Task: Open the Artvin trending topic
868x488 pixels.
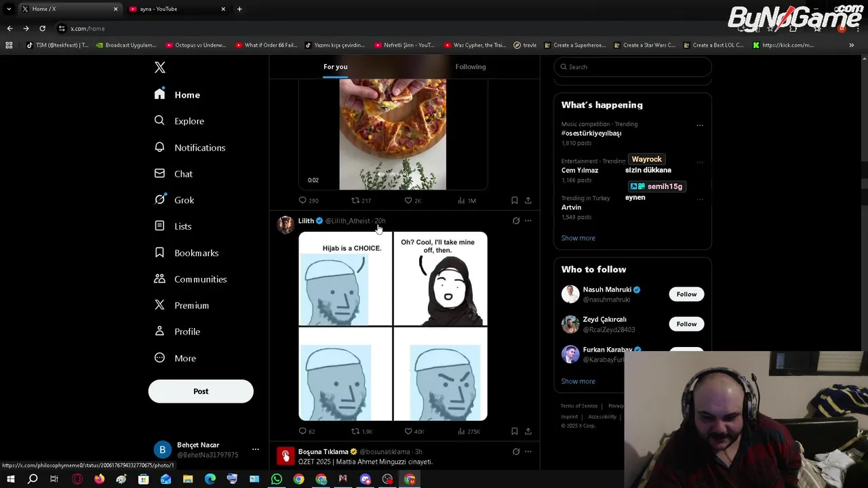Action: [571, 207]
